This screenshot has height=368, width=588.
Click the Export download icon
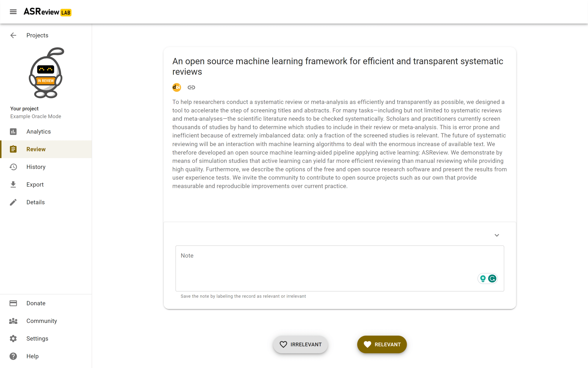coord(13,185)
